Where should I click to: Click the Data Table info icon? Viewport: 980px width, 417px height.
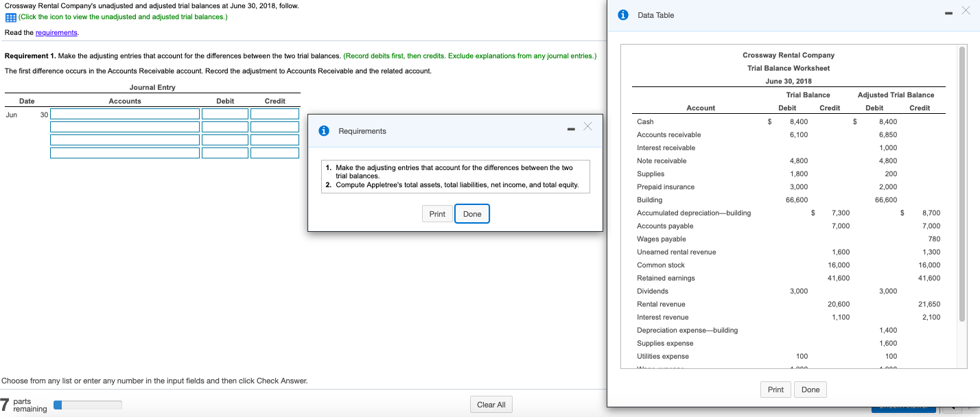[x=622, y=14]
